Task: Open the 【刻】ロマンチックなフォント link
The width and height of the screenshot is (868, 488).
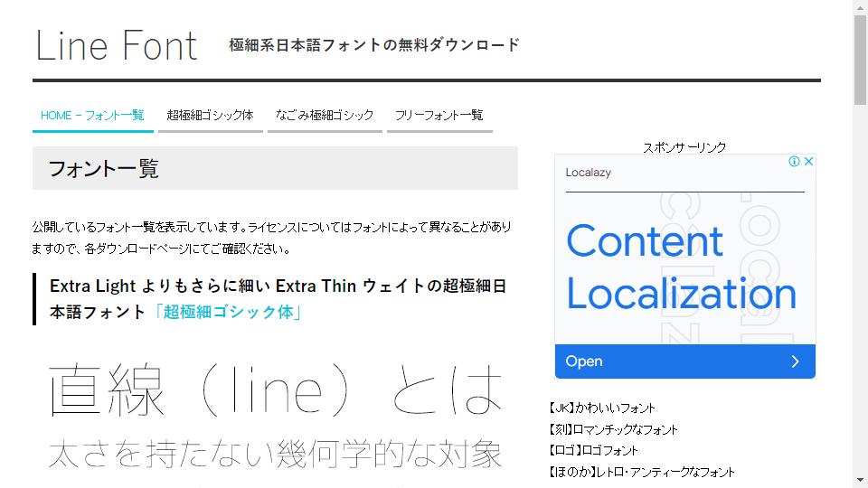Action: coord(613,429)
